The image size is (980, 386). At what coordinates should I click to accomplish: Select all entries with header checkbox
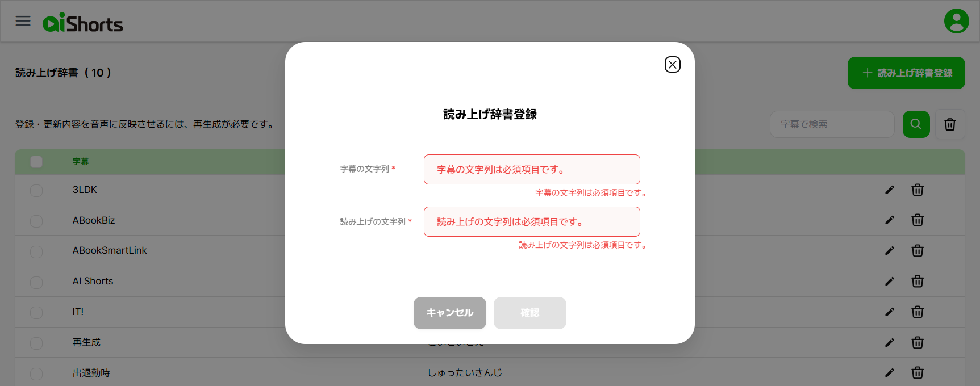pos(36,162)
